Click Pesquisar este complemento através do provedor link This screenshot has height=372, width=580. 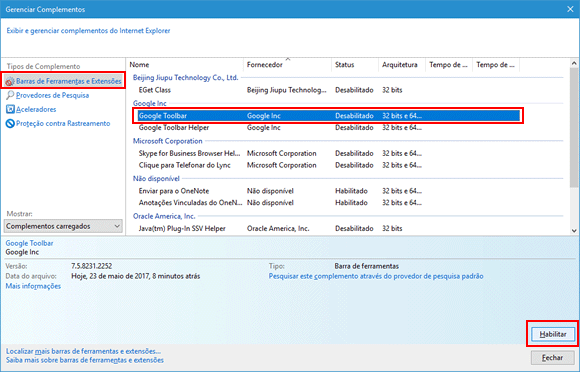[x=376, y=276]
